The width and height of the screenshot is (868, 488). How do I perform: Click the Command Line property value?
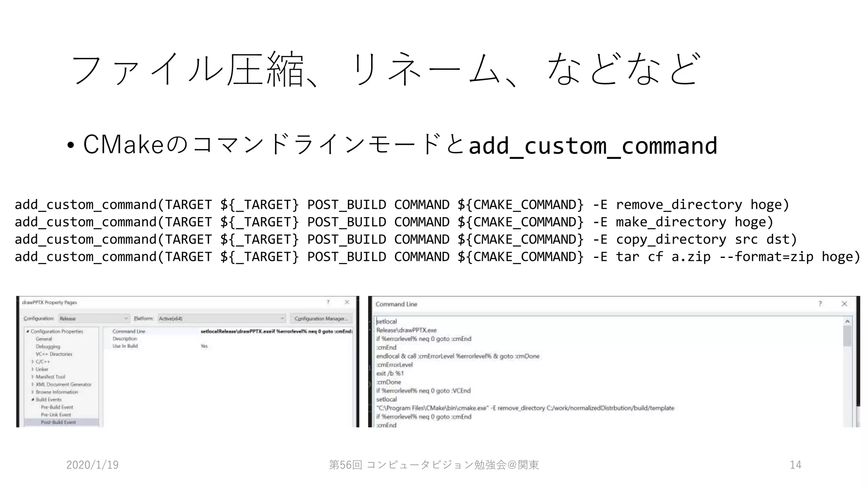(276, 331)
